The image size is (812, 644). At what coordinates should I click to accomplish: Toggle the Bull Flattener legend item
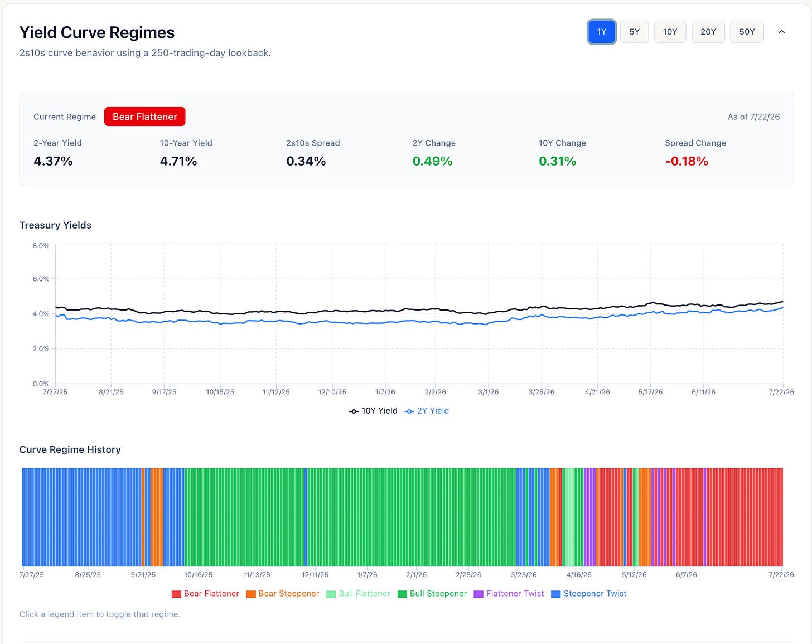[x=359, y=594]
